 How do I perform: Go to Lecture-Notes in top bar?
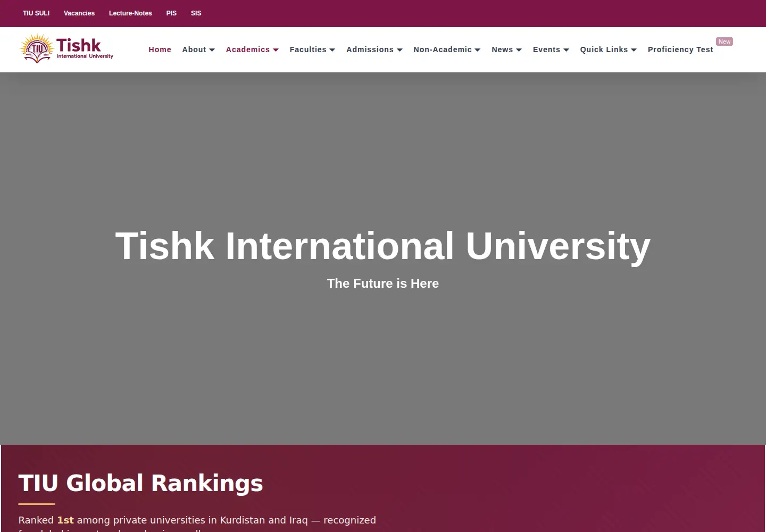point(130,13)
